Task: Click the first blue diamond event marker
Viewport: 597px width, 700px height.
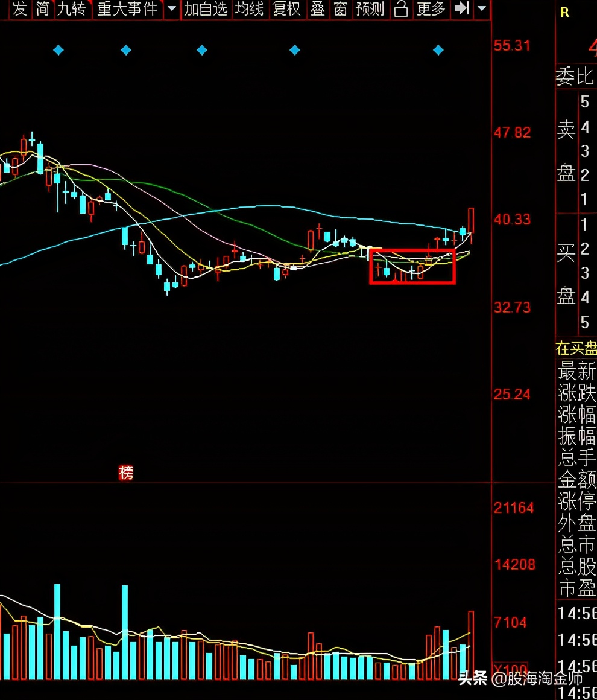Action: pyautogui.click(x=58, y=50)
